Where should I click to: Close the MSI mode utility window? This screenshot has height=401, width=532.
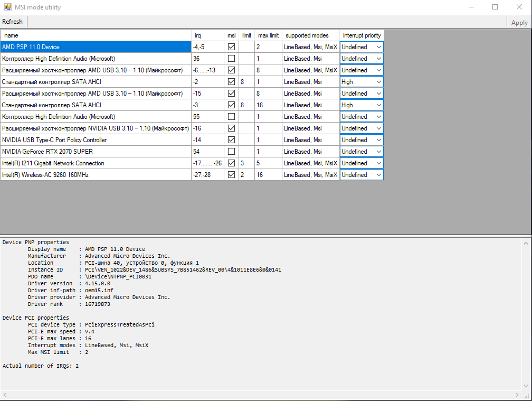point(519,7)
